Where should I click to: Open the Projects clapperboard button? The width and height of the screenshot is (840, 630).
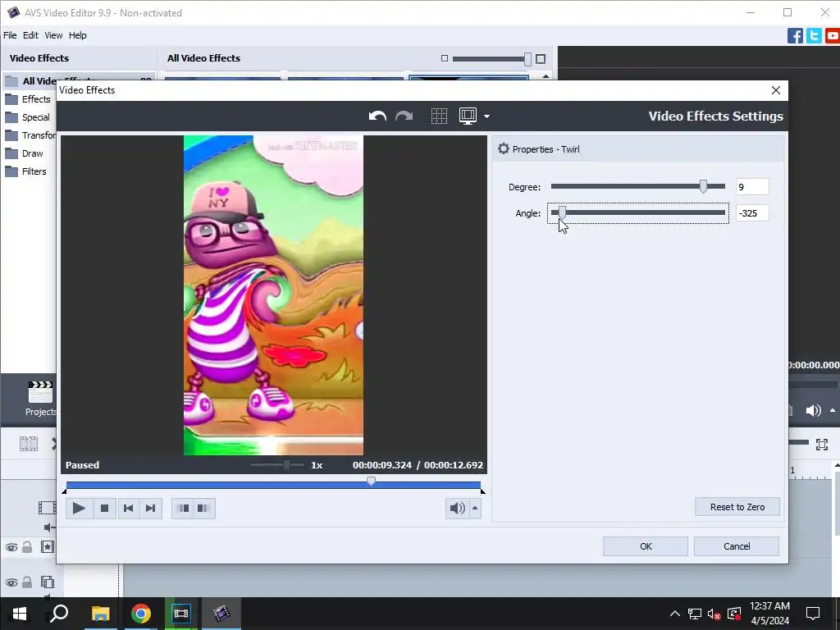tap(40, 398)
